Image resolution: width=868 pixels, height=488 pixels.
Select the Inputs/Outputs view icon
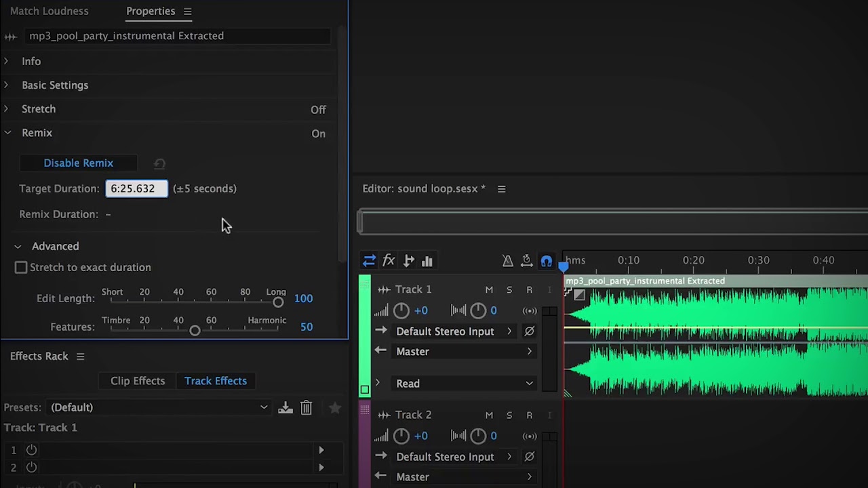[369, 261]
